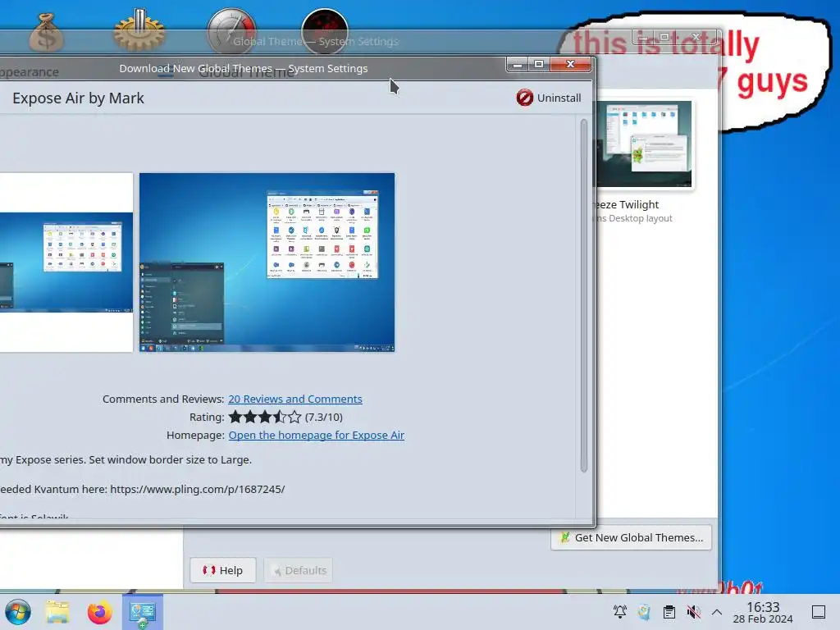Minimize the Download New Global Themes dialog
Screen dimensions: 840x630
(518, 64)
